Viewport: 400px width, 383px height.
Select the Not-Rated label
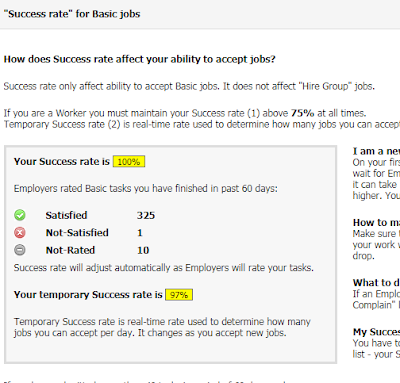tap(70, 250)
